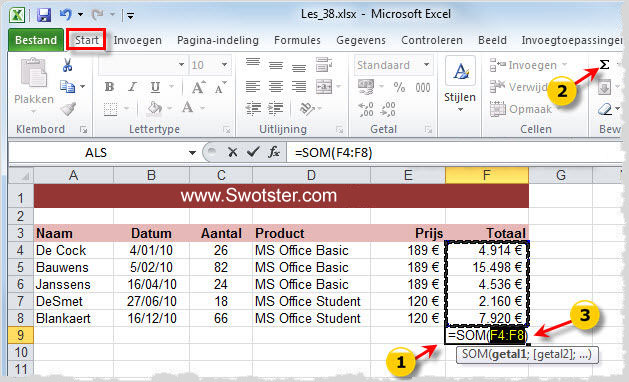Toggle italic formatting with I
The width and height of the screenshot is (629, 382).
(132, 87)
